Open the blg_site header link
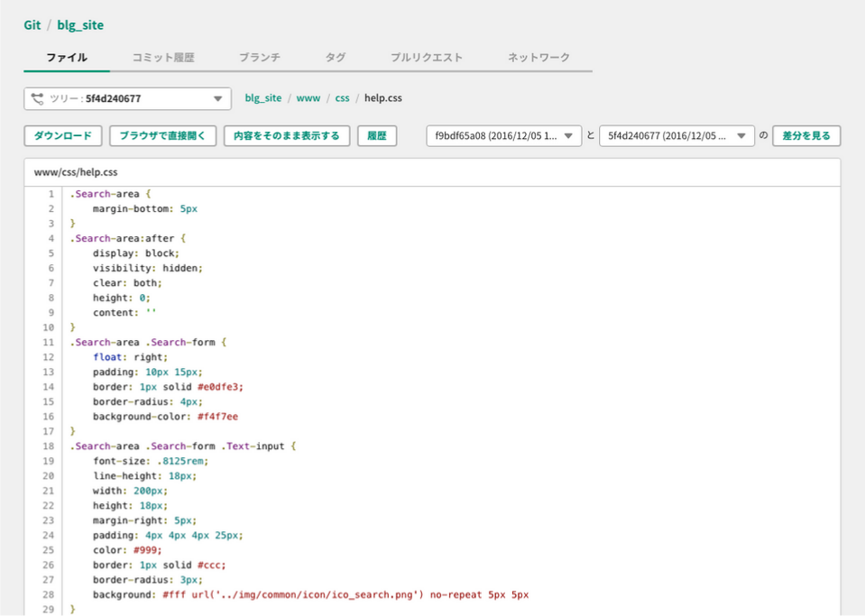This screenshot has height=616, width=865. tap(80, 25)
